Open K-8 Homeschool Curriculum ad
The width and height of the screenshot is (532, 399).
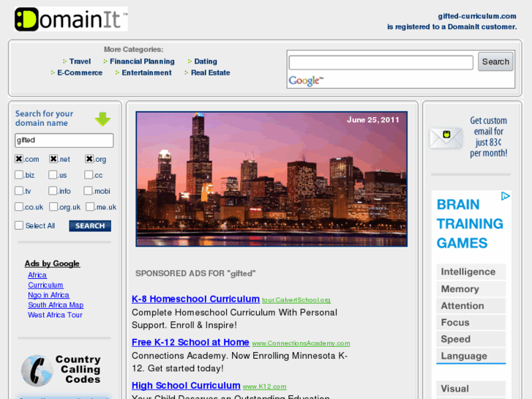[x=195, y=299]
